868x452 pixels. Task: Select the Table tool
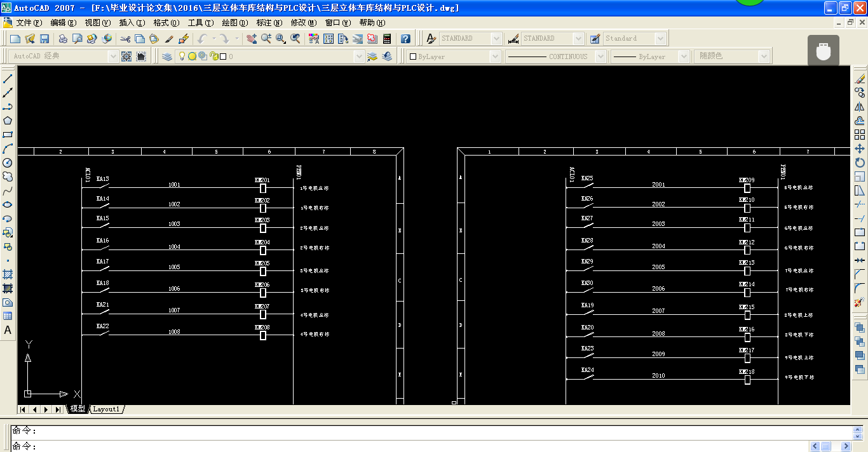coord(8,316)
